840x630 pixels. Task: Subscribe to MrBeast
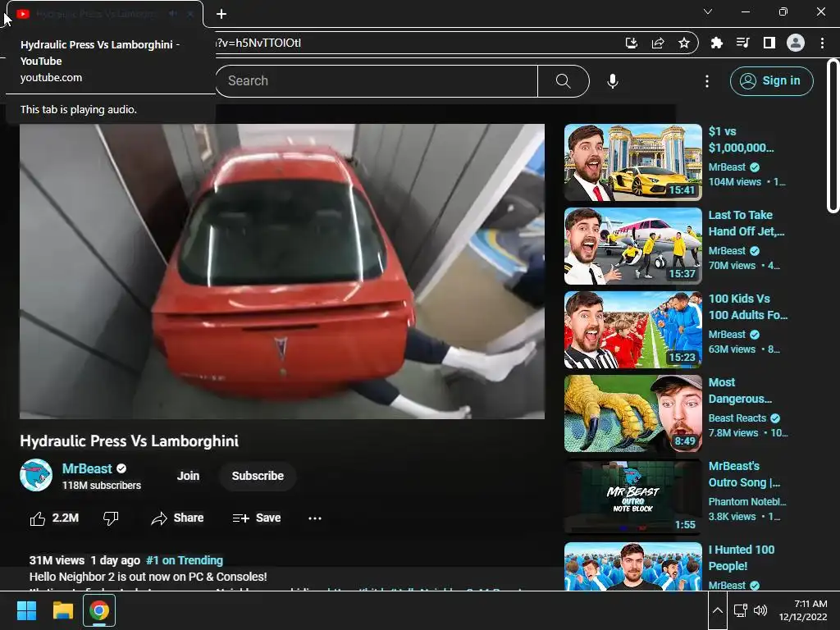coord(258,476)
